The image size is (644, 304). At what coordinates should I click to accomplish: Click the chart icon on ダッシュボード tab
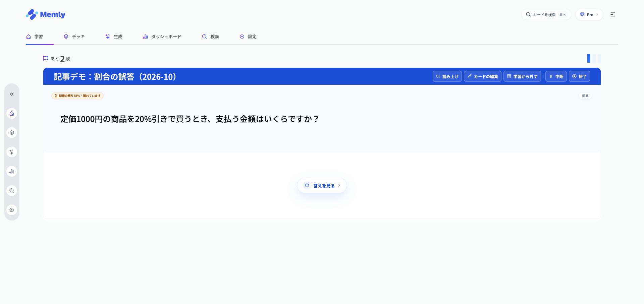(x=145, y=37)
